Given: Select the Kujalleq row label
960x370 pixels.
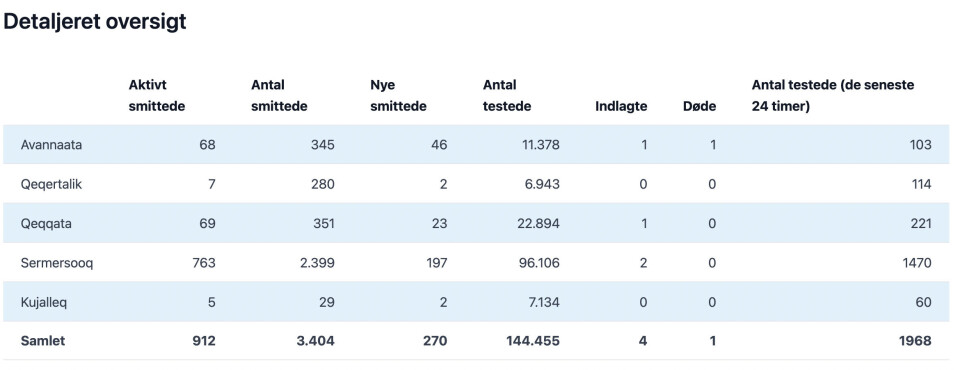Looking at the screenshot, I should [x=43, y=302].
